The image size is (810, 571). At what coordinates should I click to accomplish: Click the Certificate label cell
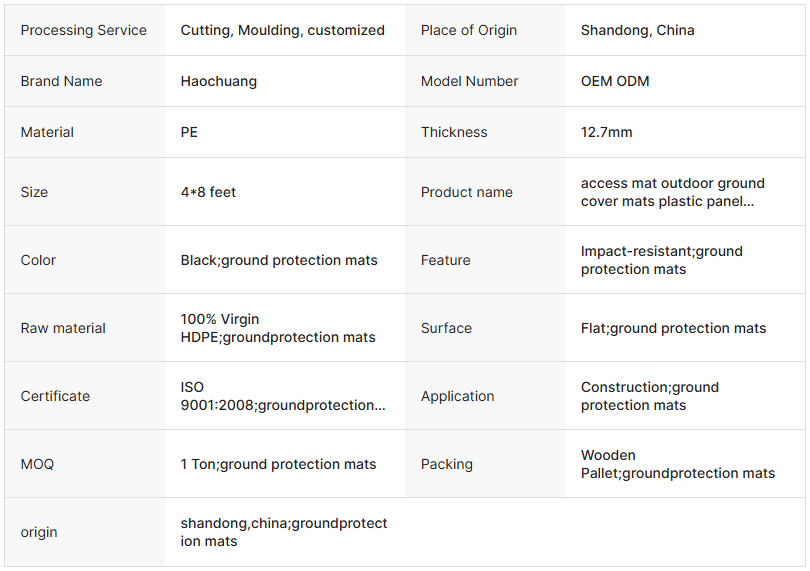click(55, 396)
